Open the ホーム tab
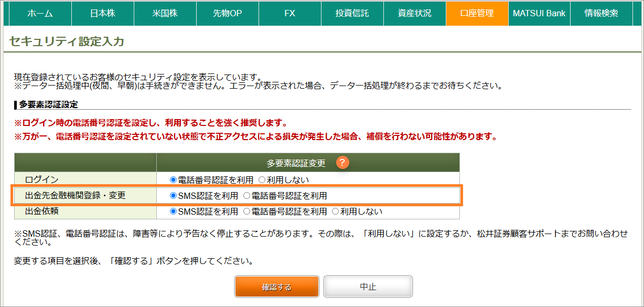 tap(40, 13)
